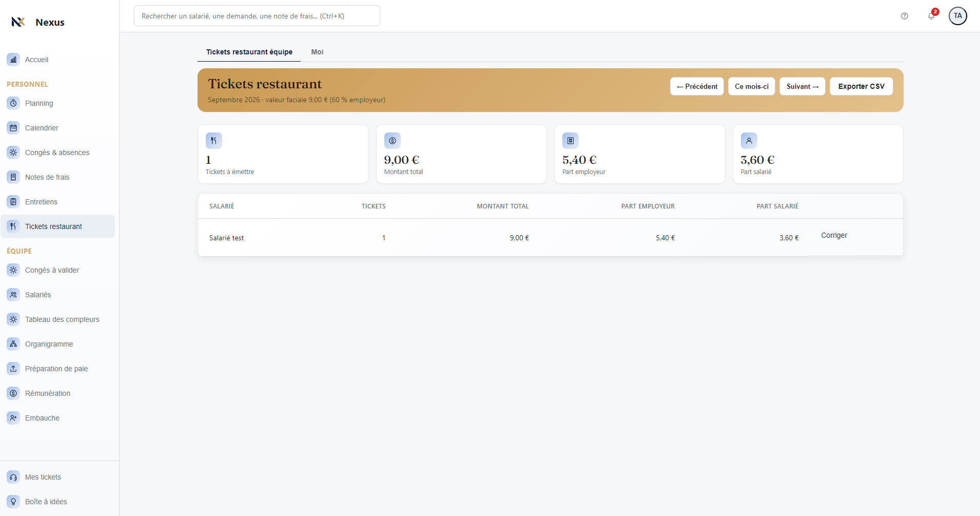
Task: Go to the previous month with Précédent
Action: 697,86
